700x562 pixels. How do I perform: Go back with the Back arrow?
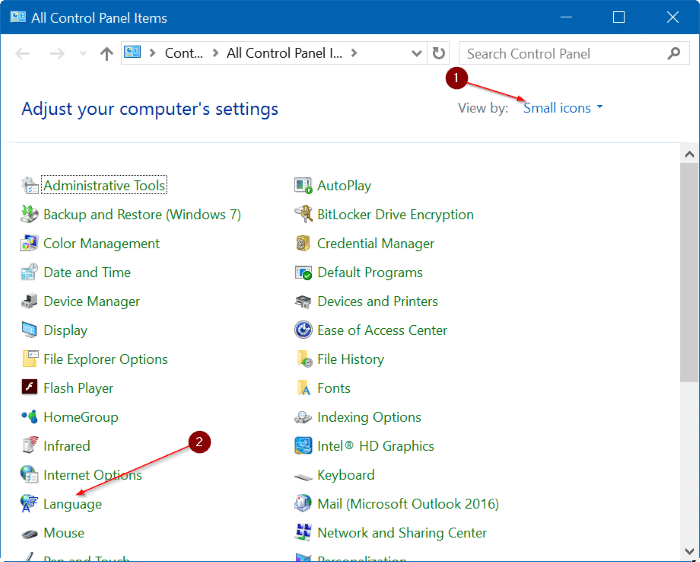click(23, 54)
